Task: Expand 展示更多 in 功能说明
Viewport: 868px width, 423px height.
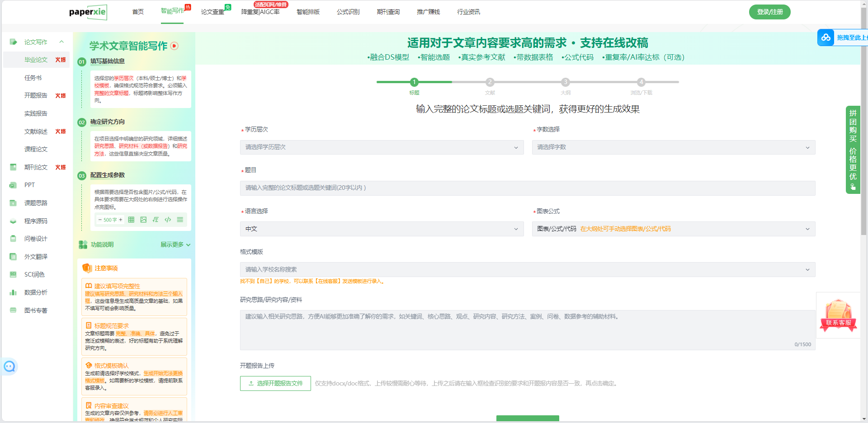Action: point(175,244)
